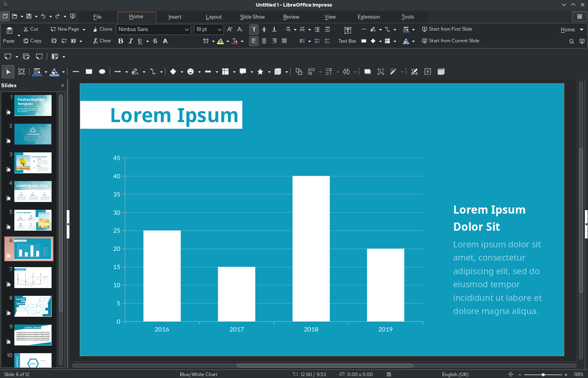The width and height of the screenshot is (588, 378).
Task: Click the Copy button
Action: [x=33, y=41]
